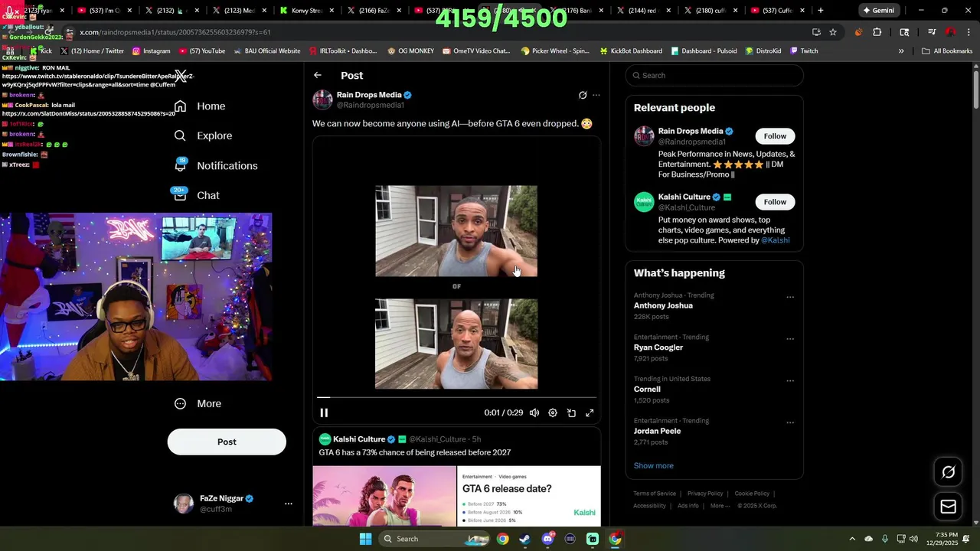The image size is (980, 551).
Task: Open the All Bookmarks folder
Action: pyautogui.click(x=947, y=51)
